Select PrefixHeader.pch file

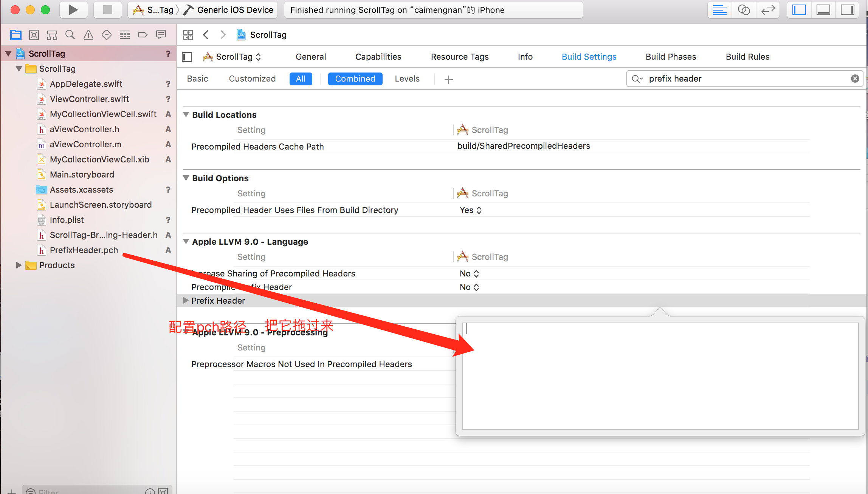(84, 250)
